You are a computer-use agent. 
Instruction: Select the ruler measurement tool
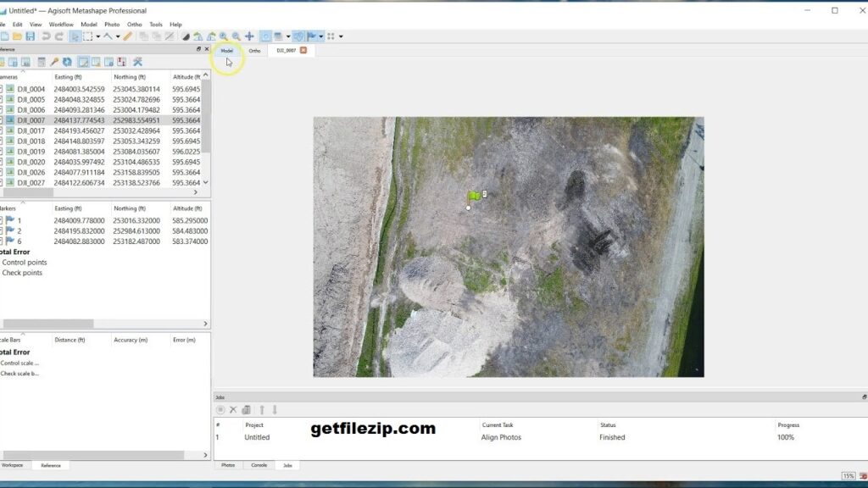[x=128, y=36]
